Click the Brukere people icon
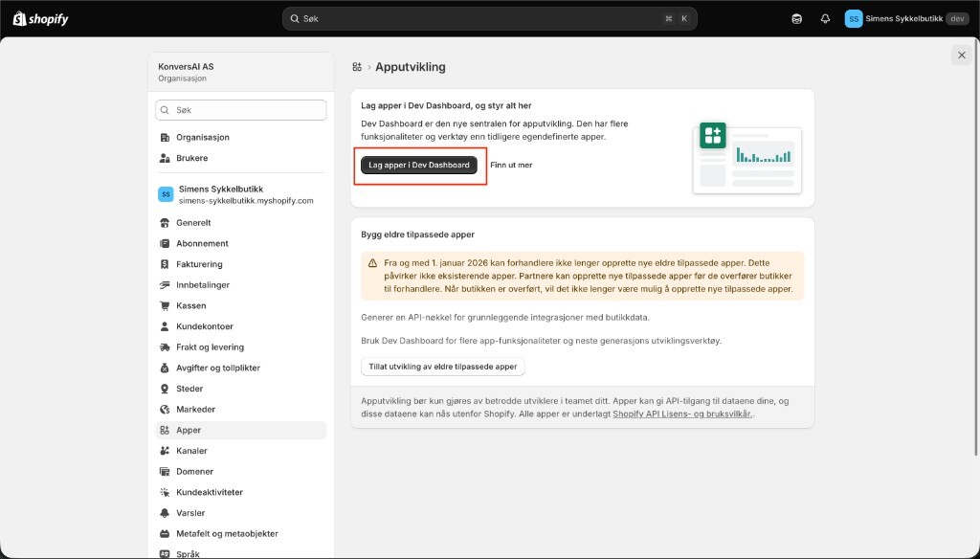 [165, 158]
